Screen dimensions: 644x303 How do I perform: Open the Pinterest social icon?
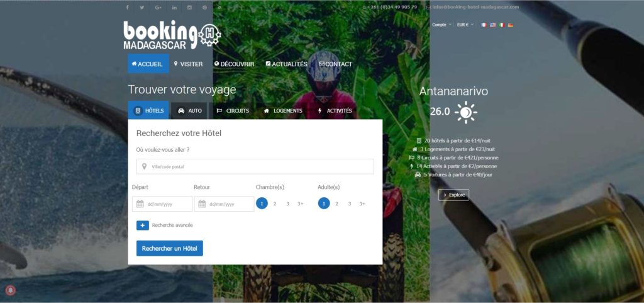pos(204,8)
